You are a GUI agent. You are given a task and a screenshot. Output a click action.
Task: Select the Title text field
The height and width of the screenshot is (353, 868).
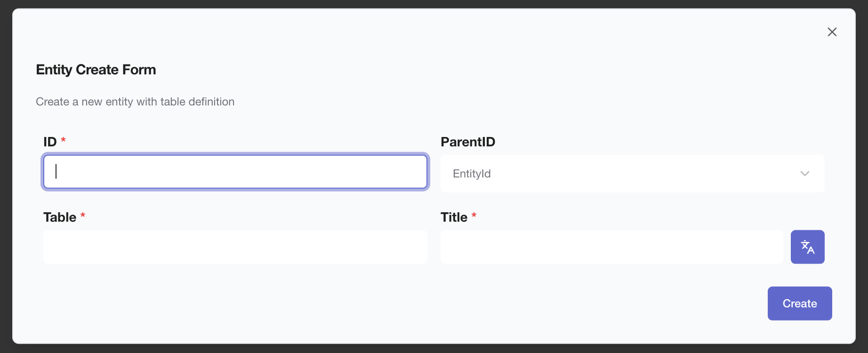[x=611, y=247]
